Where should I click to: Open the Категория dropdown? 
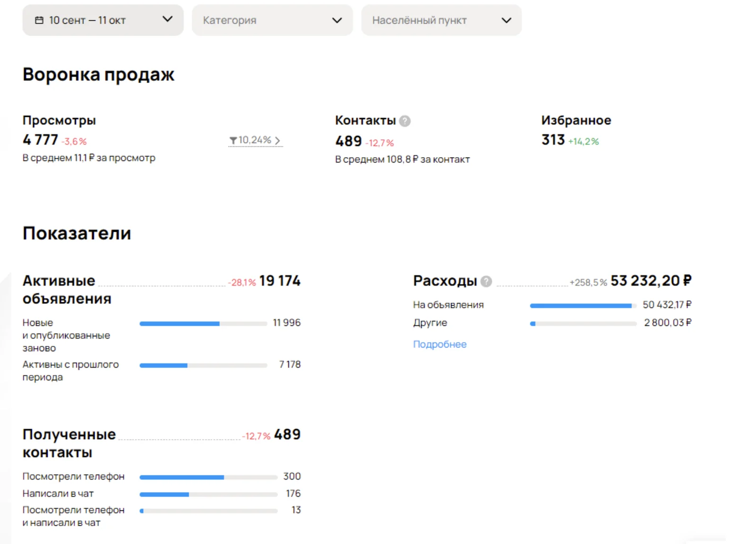pyautogui.click(x=272, y=20)
